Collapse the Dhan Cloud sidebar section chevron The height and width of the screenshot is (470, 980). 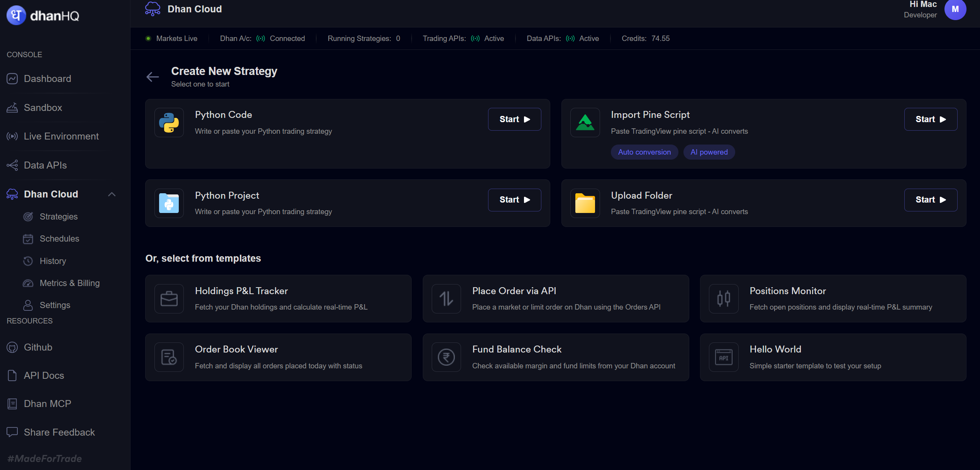(112, 194)
